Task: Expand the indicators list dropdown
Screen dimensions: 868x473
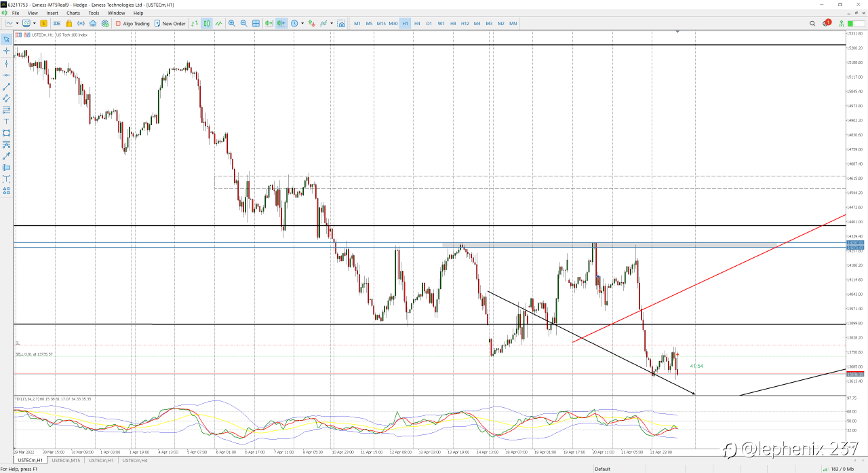Action: click(x=332, y=23)
